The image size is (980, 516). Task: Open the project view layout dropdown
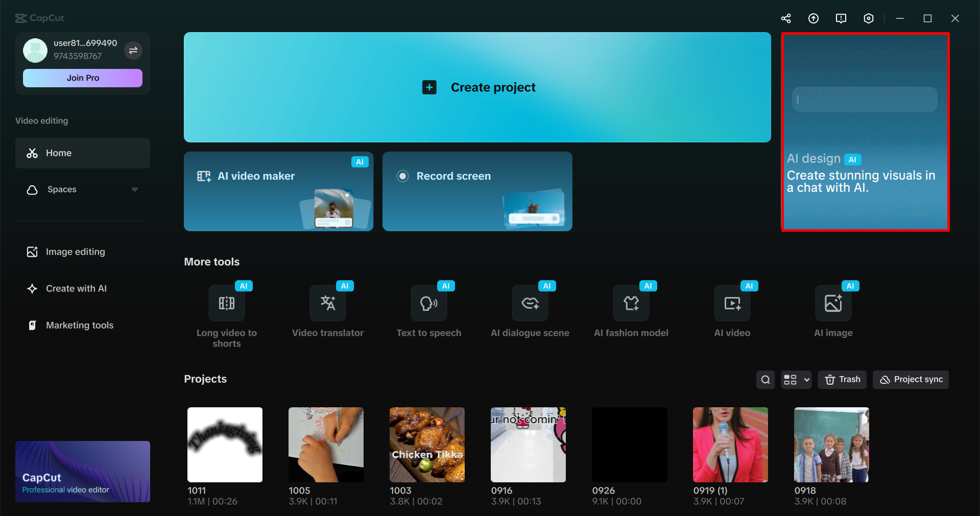[796, 380]
